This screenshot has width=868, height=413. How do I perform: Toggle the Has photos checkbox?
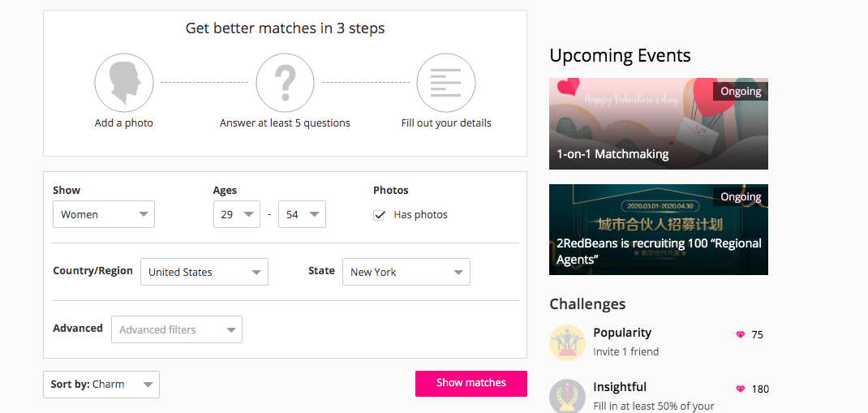[379, 215]
